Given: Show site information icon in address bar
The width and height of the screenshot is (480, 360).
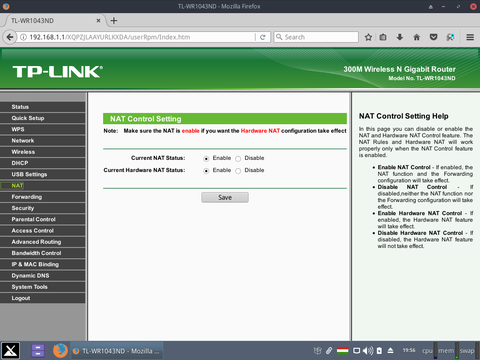Looking at the screenshot, I should [24, 37].
